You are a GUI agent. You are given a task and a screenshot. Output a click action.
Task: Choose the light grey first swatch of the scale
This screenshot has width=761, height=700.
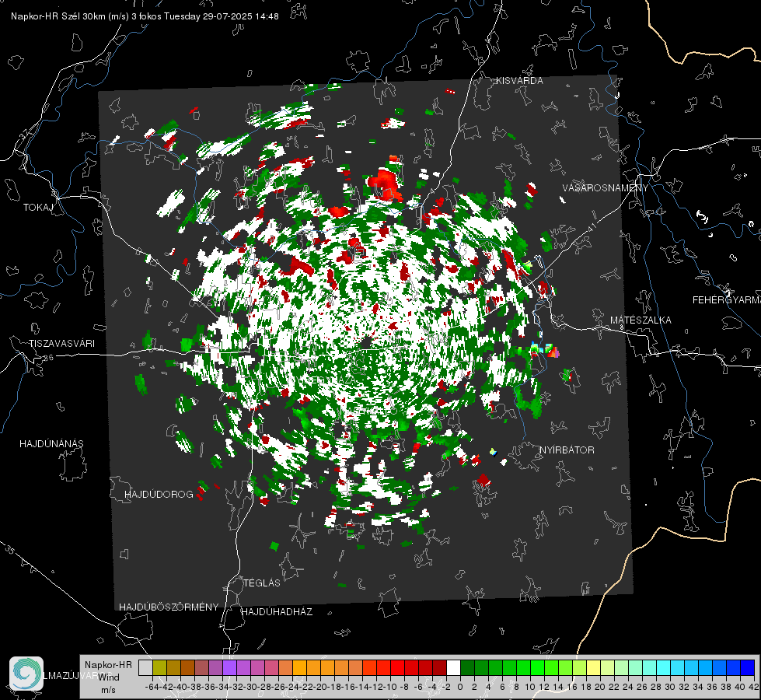(145, 668)
